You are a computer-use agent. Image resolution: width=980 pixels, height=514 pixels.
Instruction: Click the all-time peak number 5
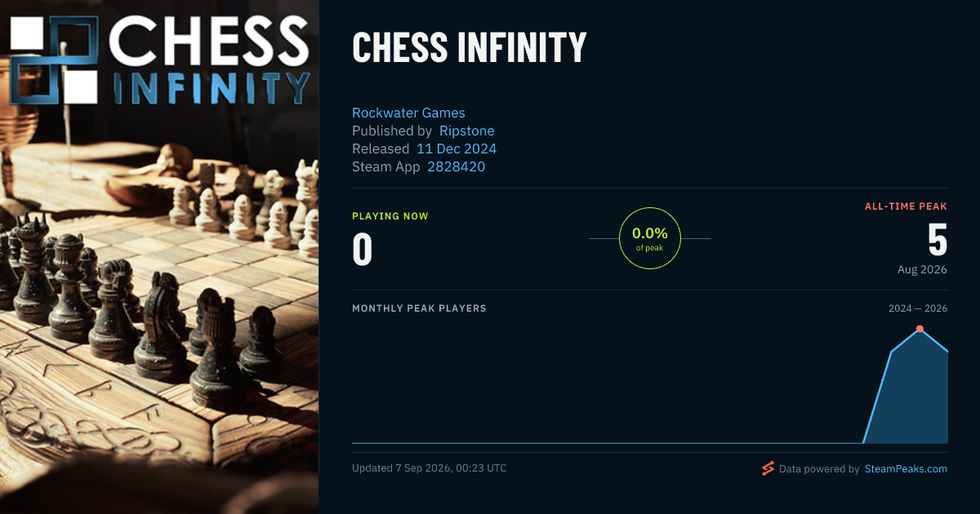pos(937,240)
